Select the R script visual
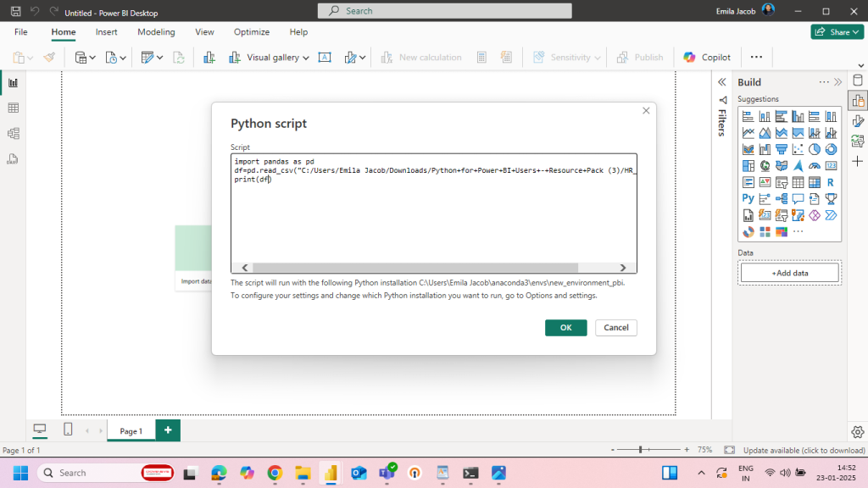This screenshot has width=868, height=488. click(x=831, y=182)
